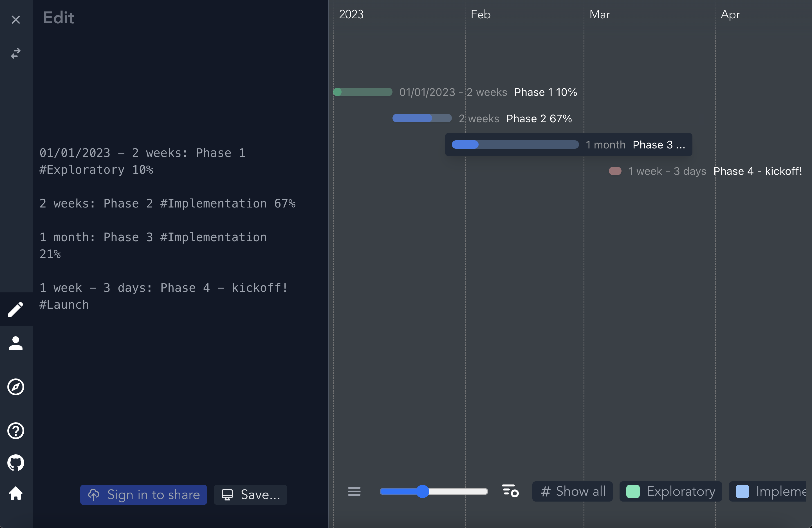Click into the Phase 2 editor text line

[167, 204]
